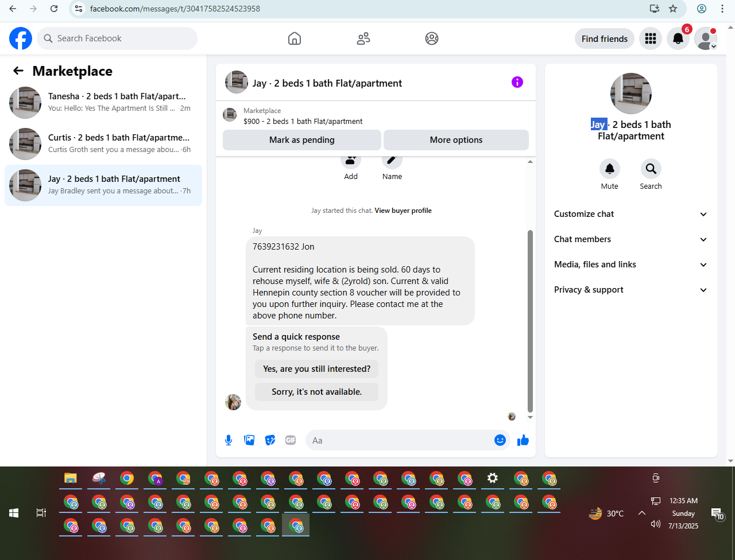The width and height of the screenshot is (735, 560).
Task: Send a thumbs-up like
Action: coord(523,440)
